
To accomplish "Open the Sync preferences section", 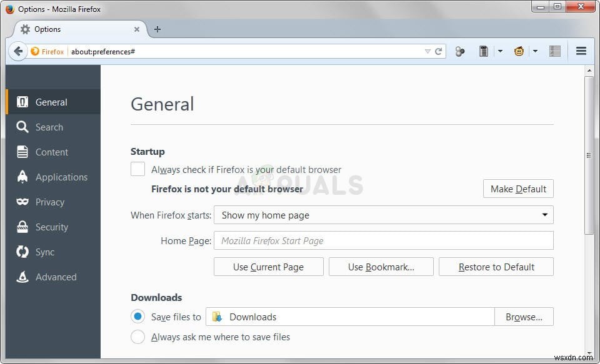I will pyautogui.click(x=44, y=252).
